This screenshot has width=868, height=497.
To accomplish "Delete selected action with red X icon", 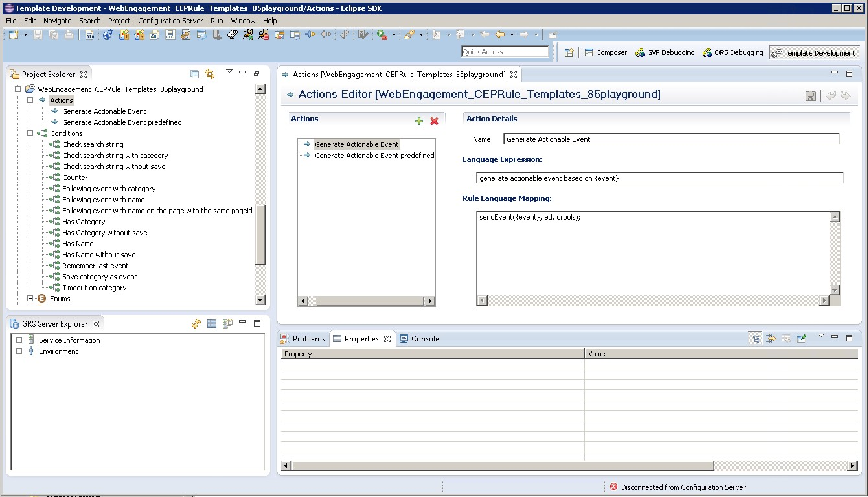I will (434, 121).
